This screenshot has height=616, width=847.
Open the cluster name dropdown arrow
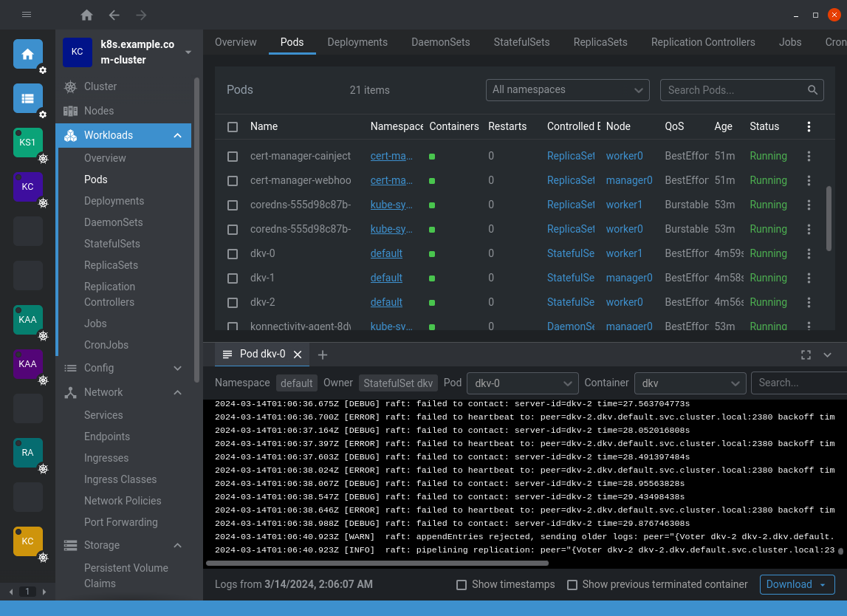pyautogui.click(x=188, y=52)
